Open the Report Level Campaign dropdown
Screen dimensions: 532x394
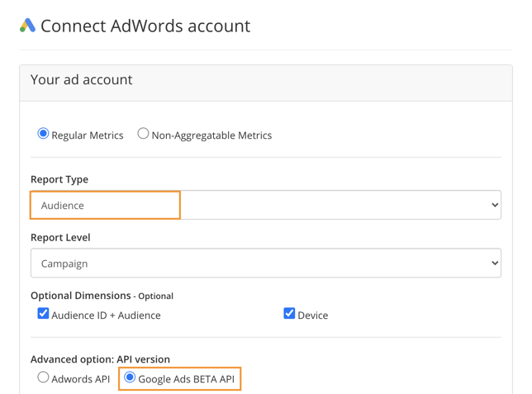pos(266,263)
